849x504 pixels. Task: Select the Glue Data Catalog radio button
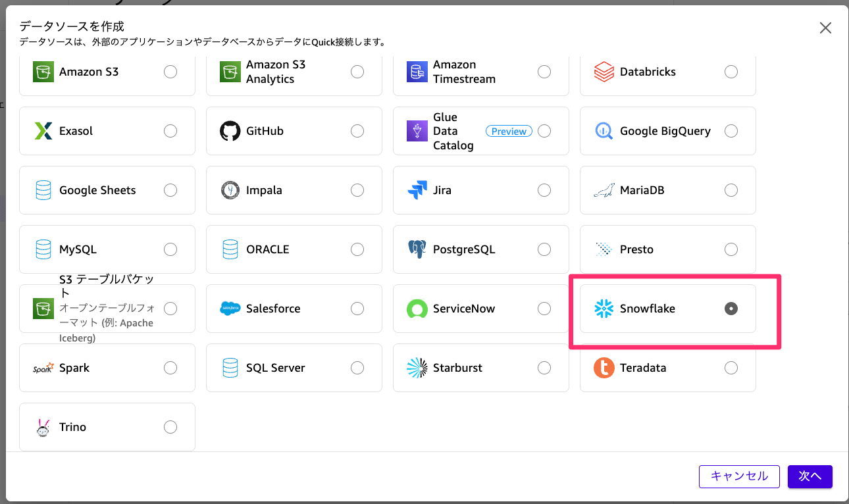point(544,131)
